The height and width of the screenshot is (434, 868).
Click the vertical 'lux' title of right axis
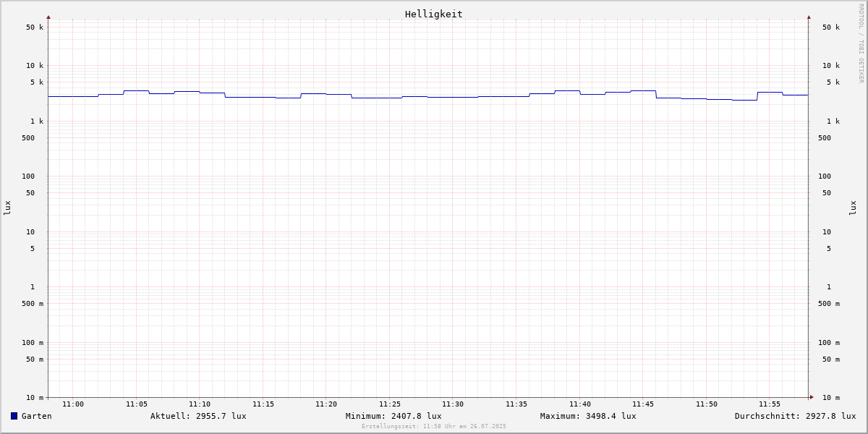coord(853,208)
